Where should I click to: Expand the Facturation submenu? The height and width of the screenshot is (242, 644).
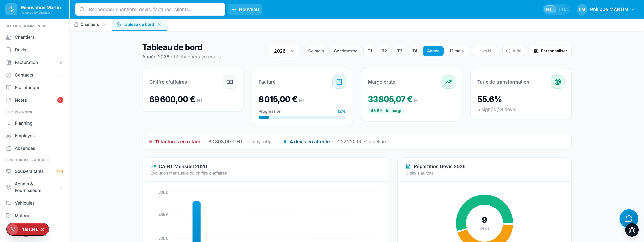[61, 63]
